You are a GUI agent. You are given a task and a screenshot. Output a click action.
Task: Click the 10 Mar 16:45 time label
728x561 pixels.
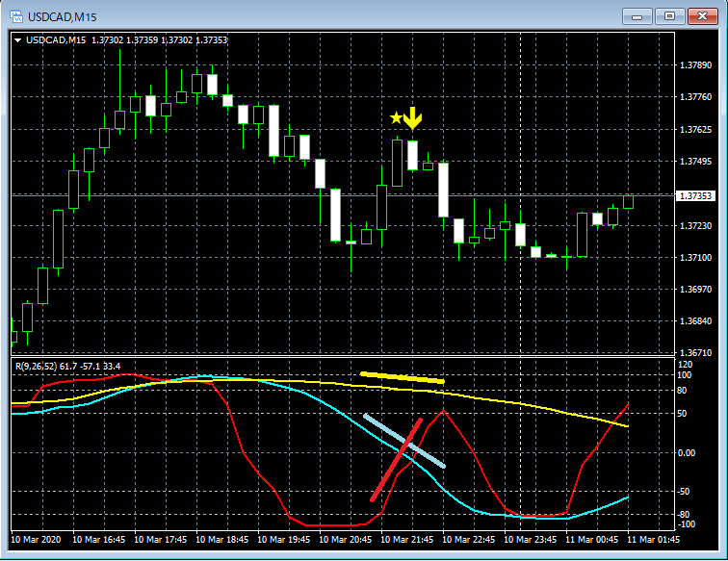click(x=99, y=540)
